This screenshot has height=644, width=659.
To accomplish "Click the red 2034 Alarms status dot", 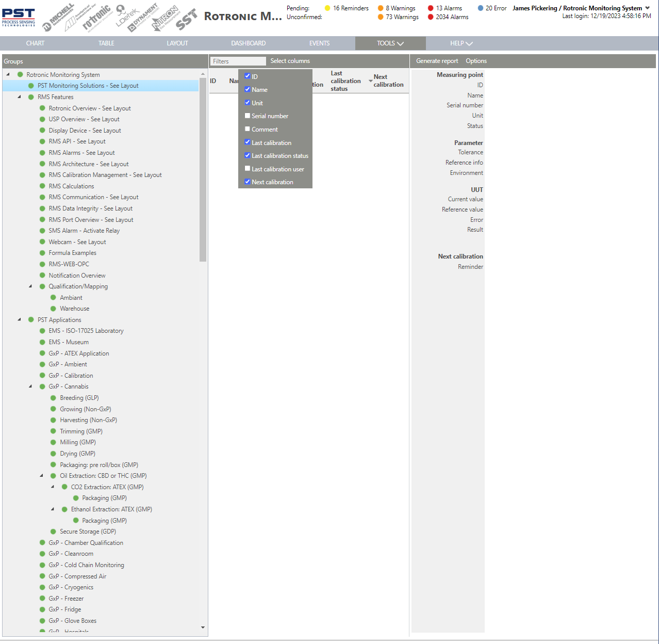I will point(431,17).
